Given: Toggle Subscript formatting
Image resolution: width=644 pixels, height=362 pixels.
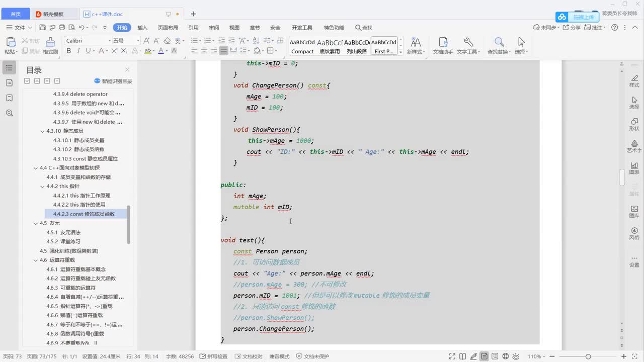Looking at the screenshot, I should tap(124, 51).
